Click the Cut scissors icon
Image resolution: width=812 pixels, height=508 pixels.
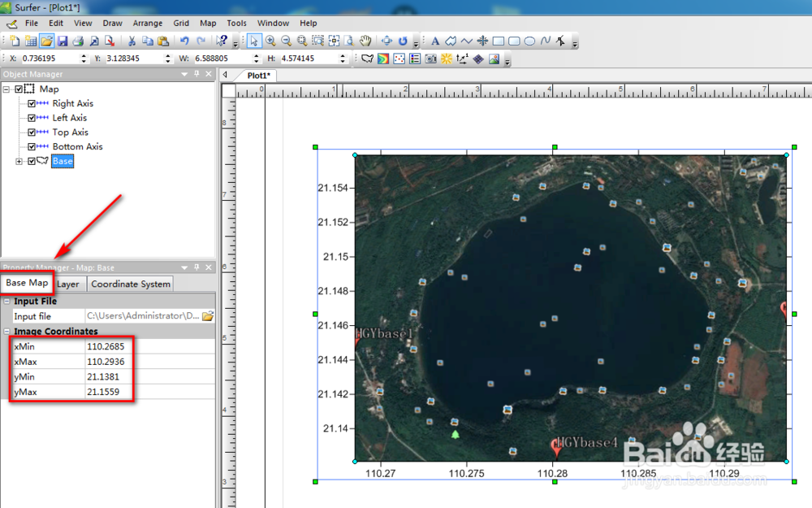[132, 41]
